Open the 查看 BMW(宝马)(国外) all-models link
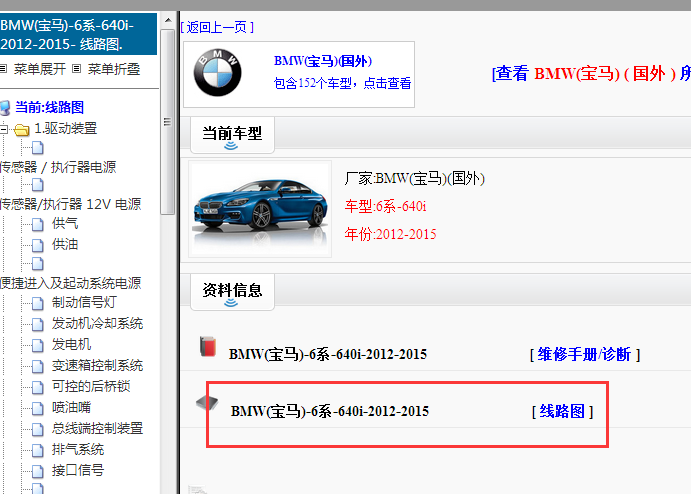 coord(591,74)
